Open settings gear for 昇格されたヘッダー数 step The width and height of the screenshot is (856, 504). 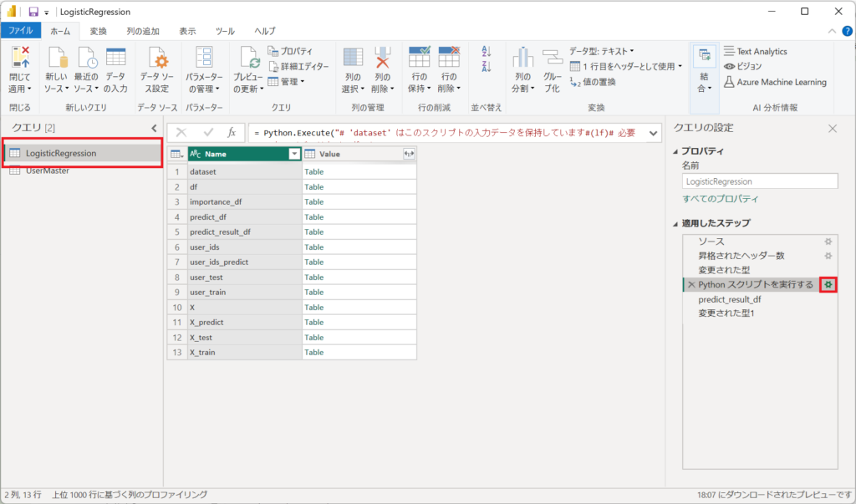pyautogui.click(x=828, y=256)
